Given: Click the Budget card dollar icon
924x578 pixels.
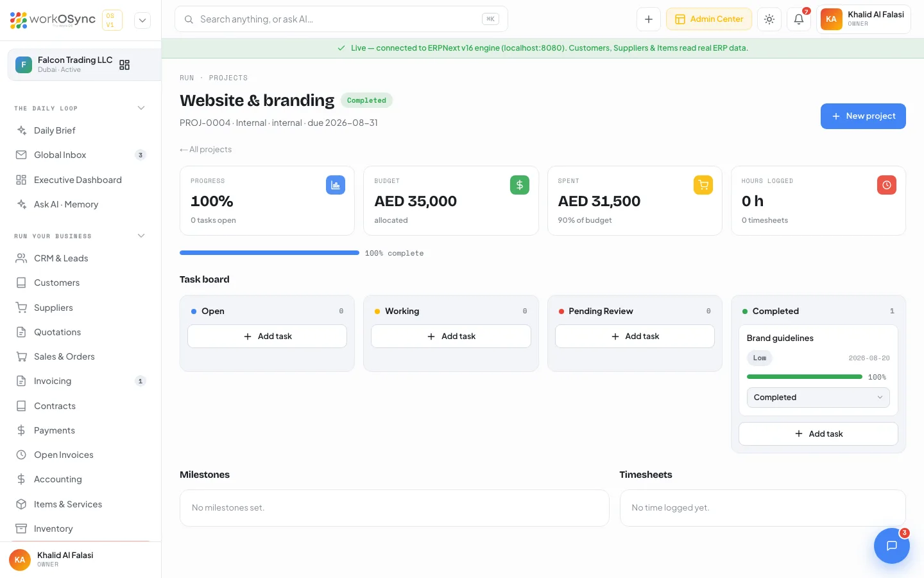Looking at the screenshot, I should click(x=520, y=185).
